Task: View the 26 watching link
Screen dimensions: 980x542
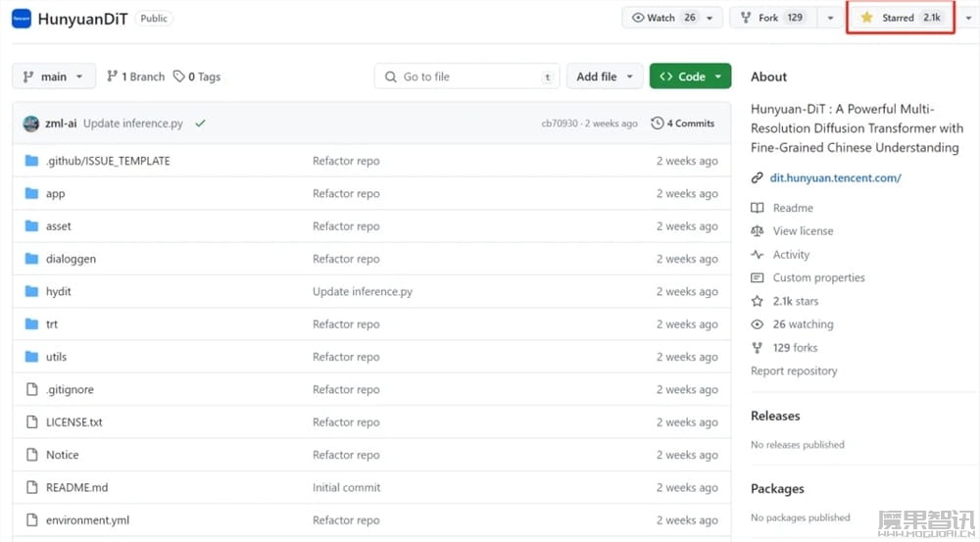Action: [x=803, y=323]
